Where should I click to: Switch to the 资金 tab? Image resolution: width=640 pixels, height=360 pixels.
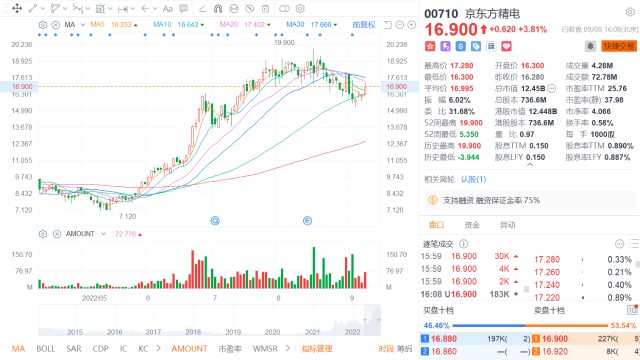coord(472,225)
